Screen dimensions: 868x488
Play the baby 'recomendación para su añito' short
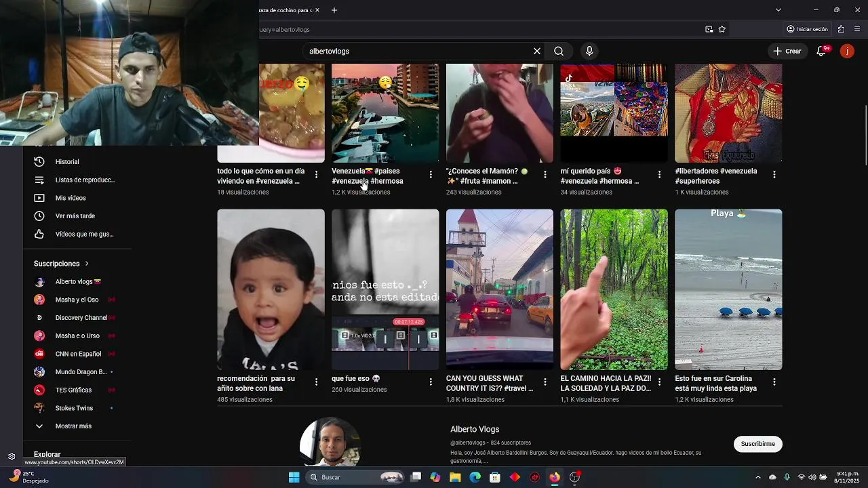[x=271, y=289]
